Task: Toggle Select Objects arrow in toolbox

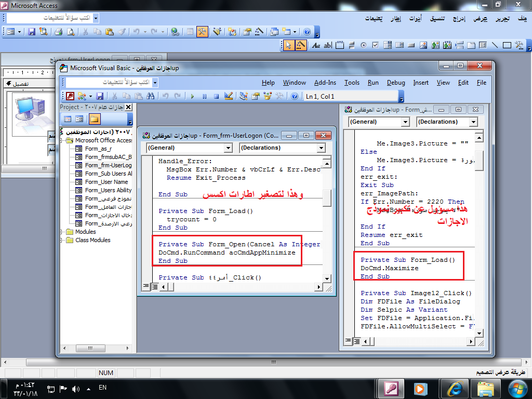Action: tap(288, 45)
